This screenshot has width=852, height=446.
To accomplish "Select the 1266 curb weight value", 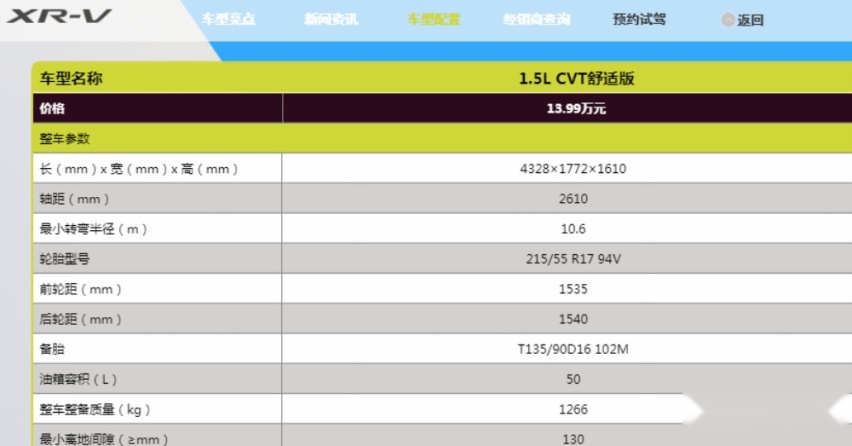I will click(x=573, y=409).
